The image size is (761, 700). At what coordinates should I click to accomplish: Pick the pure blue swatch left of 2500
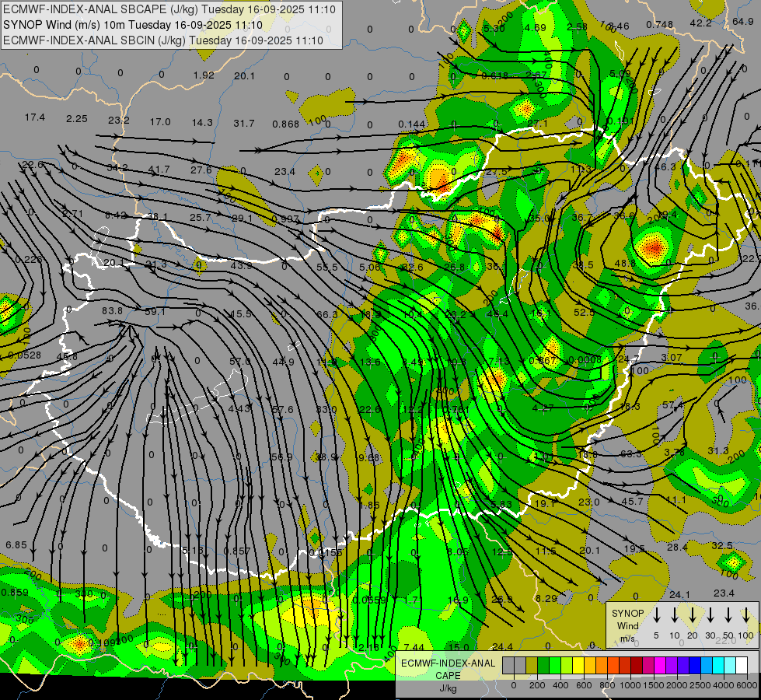695,665
